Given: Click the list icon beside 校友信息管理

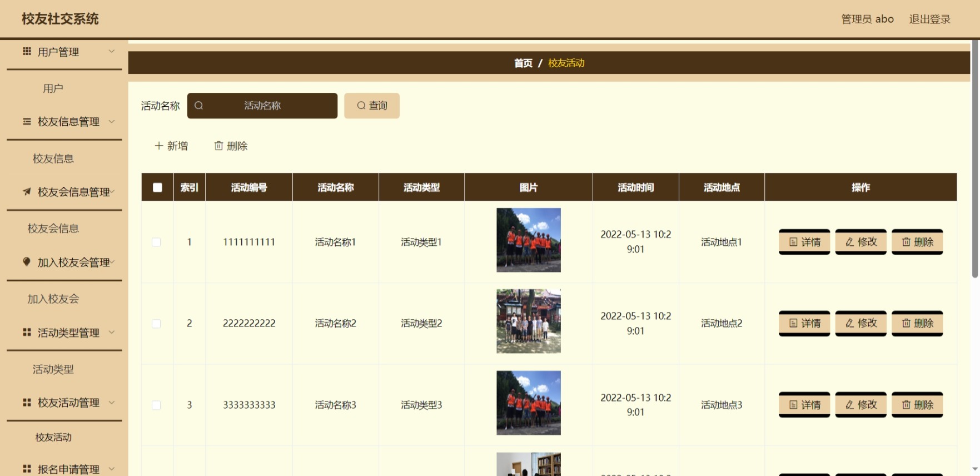Looking at the screenshot, I should pyautogui.click(x=27, y=122).
